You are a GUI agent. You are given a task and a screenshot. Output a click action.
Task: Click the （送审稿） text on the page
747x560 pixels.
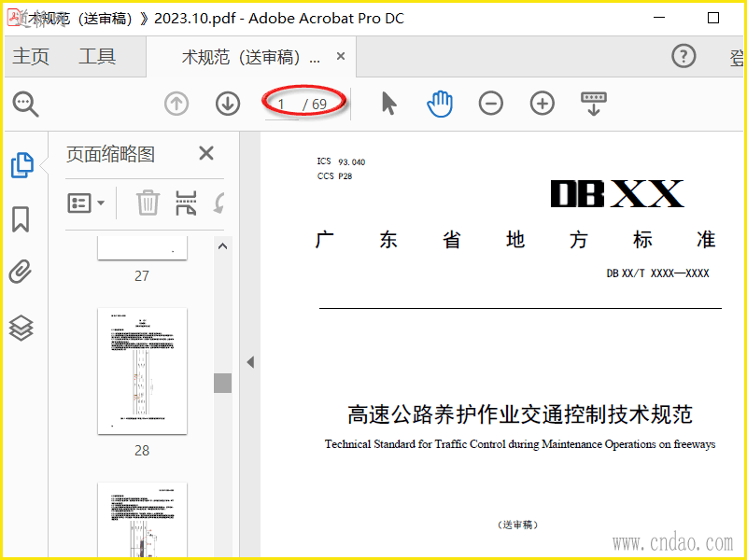(518, 525)
